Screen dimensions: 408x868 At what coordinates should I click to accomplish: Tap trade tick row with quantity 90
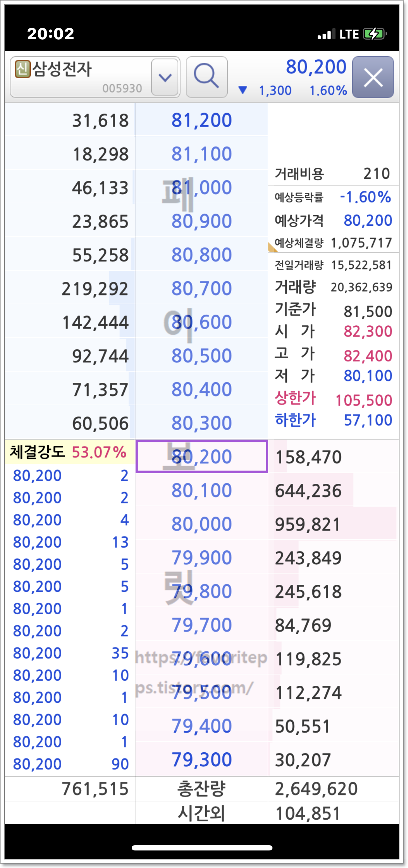pyautogui.click(x=70, y=764)
